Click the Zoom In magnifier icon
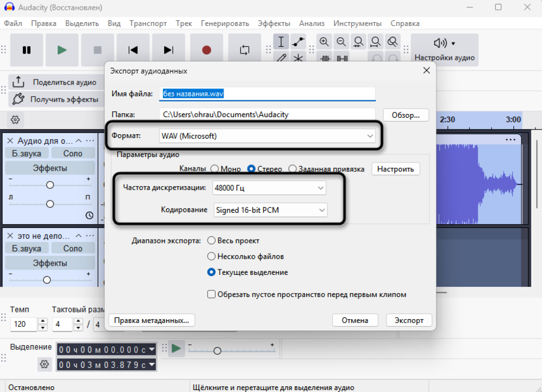 (324, 42)
